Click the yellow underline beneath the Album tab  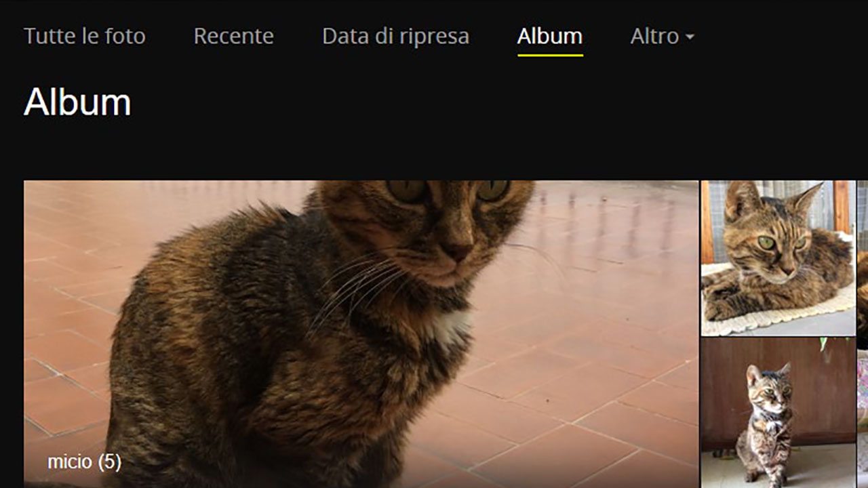550,55
